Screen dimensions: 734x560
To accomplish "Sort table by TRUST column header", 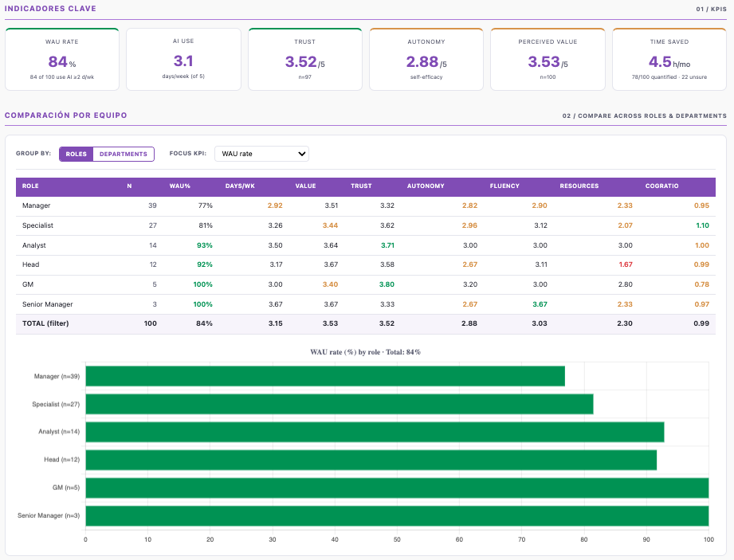I will (x=361, y=186).
